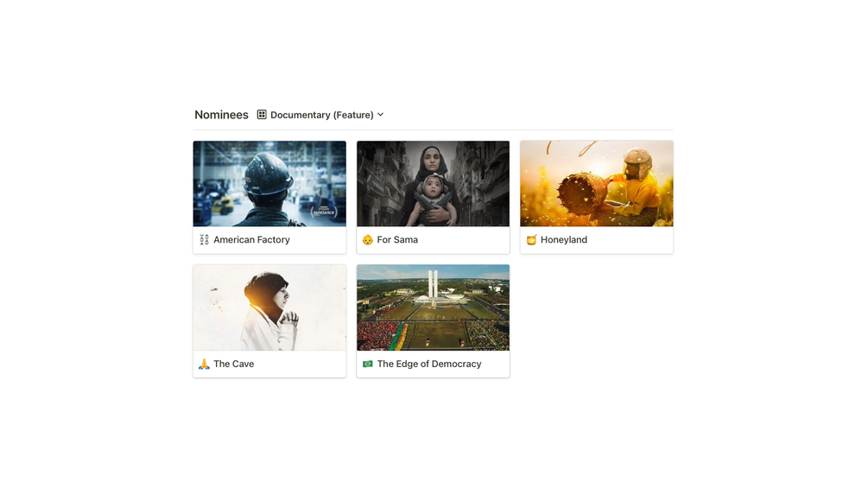Click the Brazil flag icon for Edge of Democracy
The width and height of the screenshot is (868, 488).
368,364
